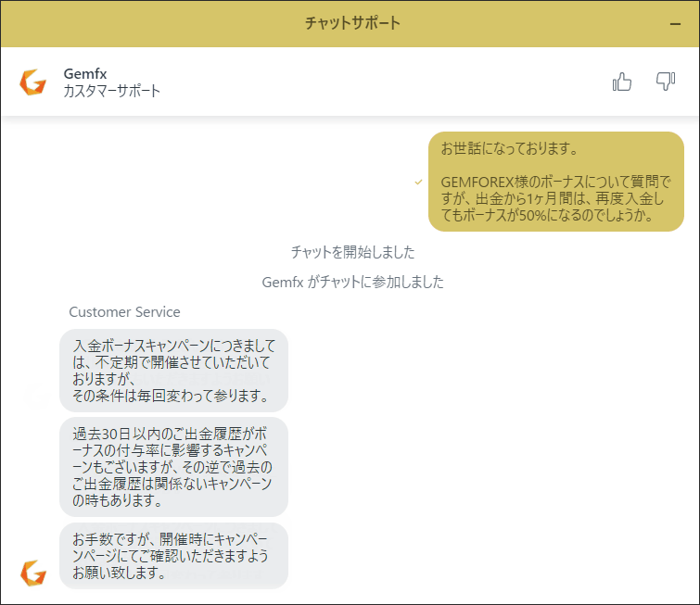
Task: Click the Customer Service sender label
Action: tap(124, 312)
